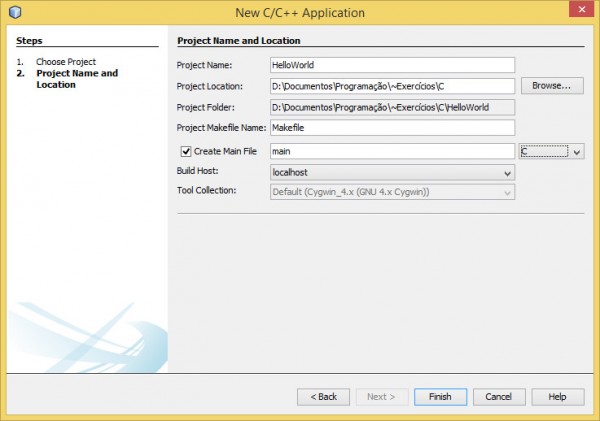600x421 pixels.
Task: Focus the Project Name field containing HelloWorld
Action: tap(392, 65)
